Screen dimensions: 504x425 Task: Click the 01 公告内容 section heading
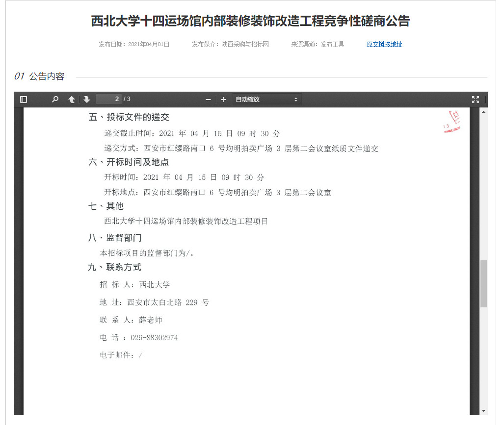coord(39,76)
